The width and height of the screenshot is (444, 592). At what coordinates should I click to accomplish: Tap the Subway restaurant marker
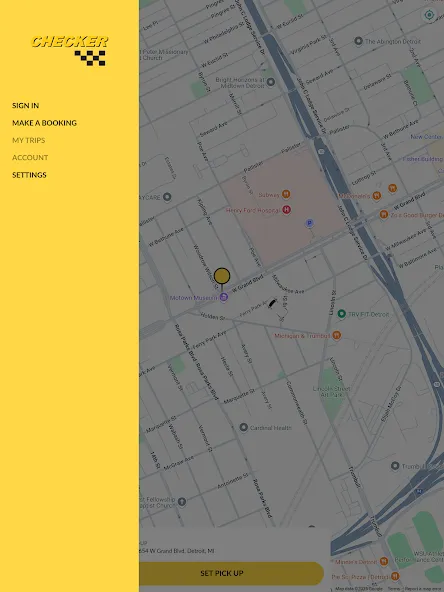pyautogui.click(x=286, y=194)
